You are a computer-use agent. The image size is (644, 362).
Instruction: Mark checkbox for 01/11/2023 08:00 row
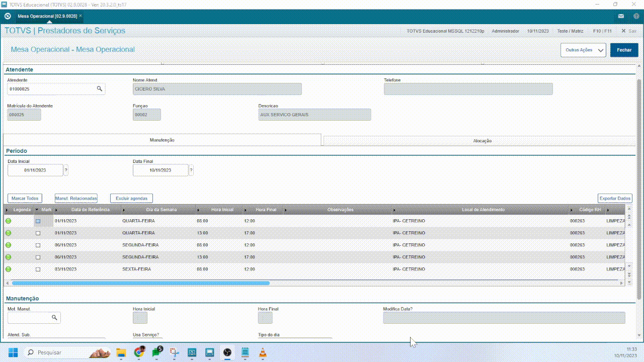click(x=38, y=221)
